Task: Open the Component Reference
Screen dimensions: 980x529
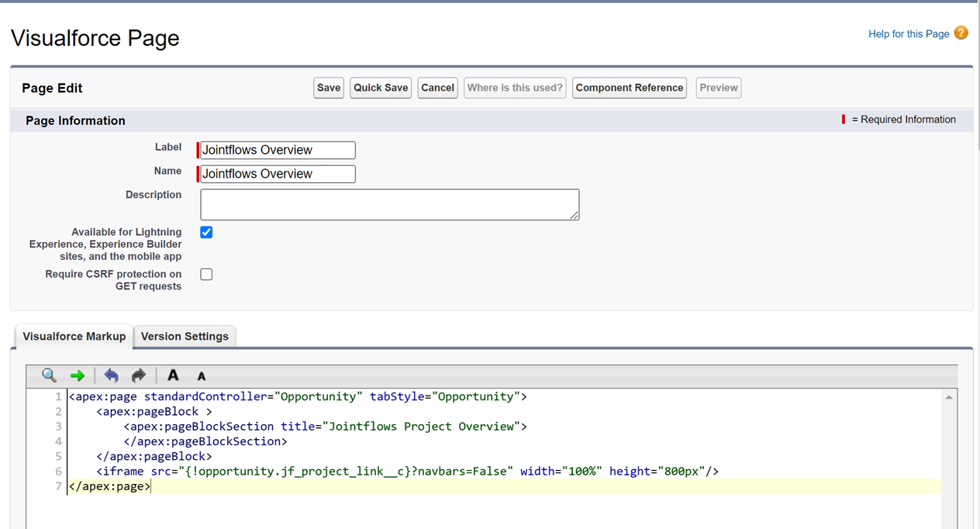Action: pyautogui.click(x=630, y=88)
